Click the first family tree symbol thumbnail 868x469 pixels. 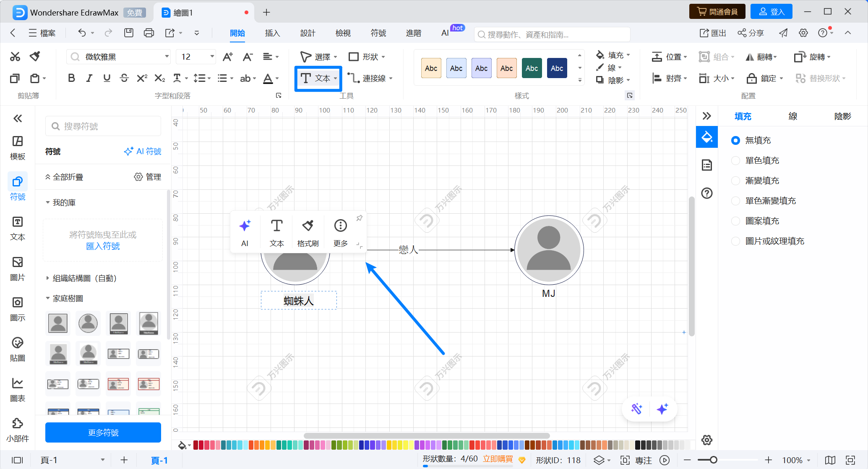coord(58,323)
